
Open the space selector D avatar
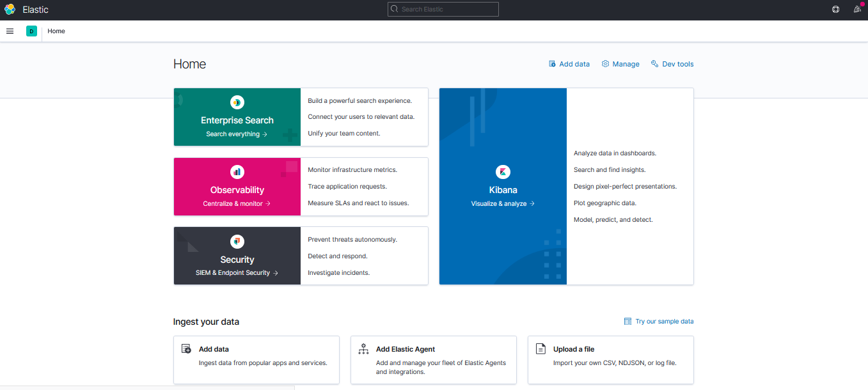click(31, 31)
